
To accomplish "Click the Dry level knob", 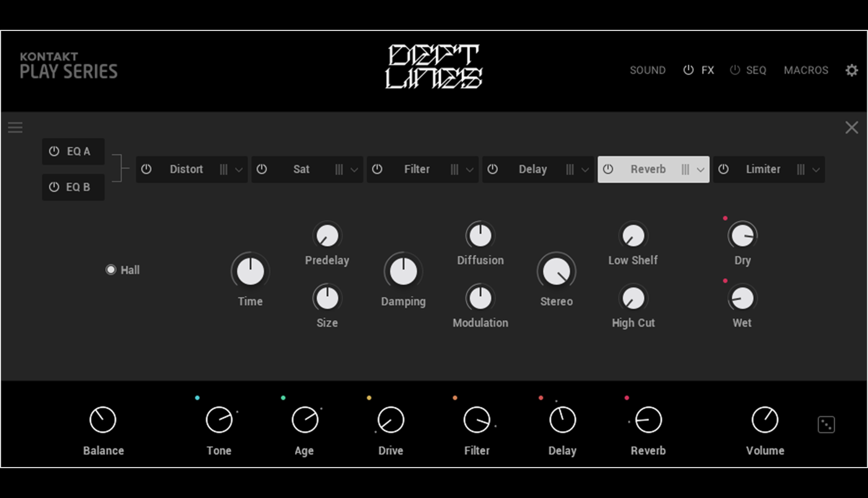I will click(742, 236).
